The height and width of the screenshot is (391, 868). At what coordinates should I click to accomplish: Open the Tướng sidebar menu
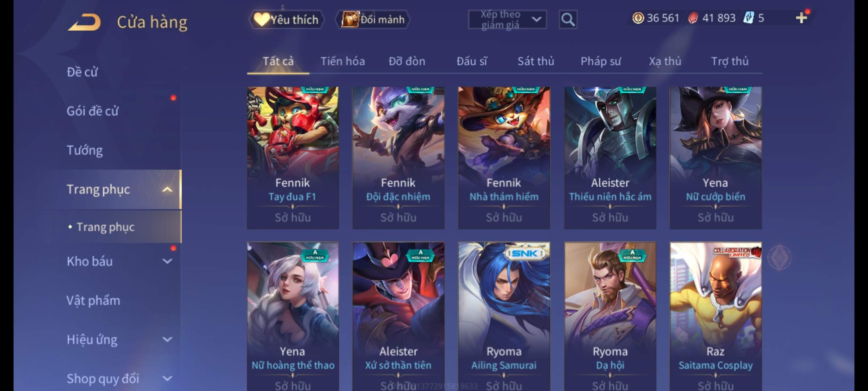85,150
